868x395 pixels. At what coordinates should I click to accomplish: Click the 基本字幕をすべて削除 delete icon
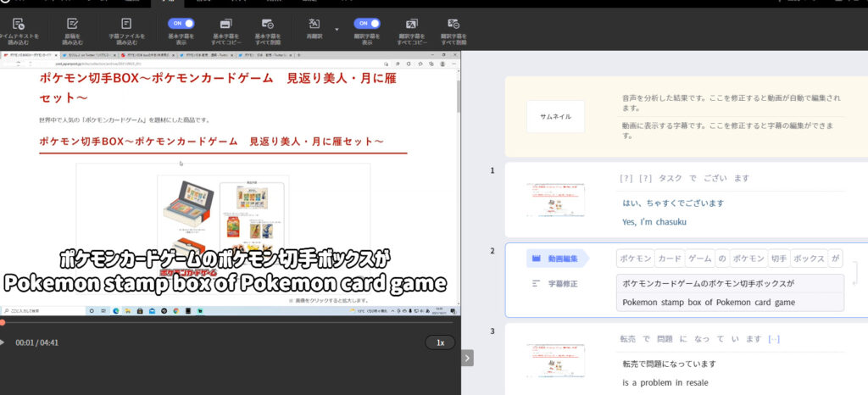[268, 24]
